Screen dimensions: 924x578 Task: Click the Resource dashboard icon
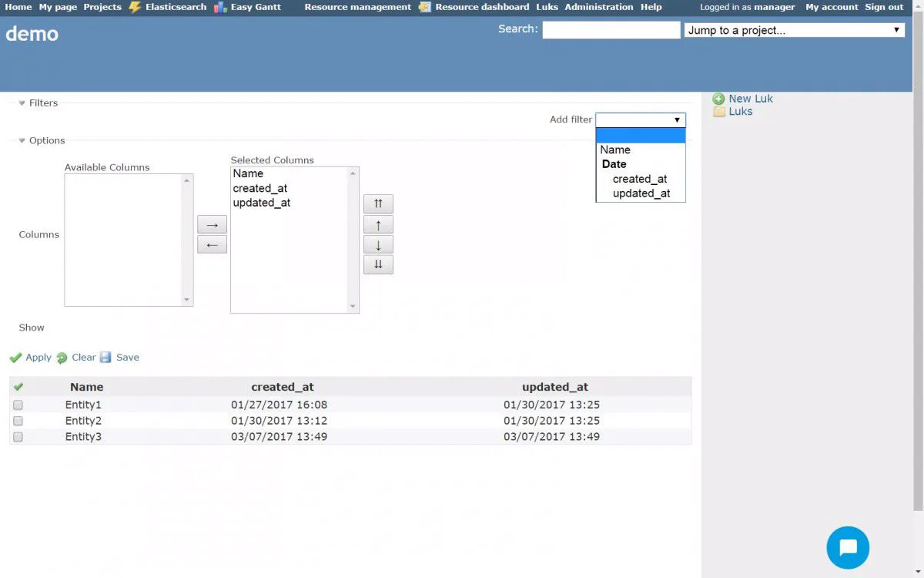(x=425, y=7)
